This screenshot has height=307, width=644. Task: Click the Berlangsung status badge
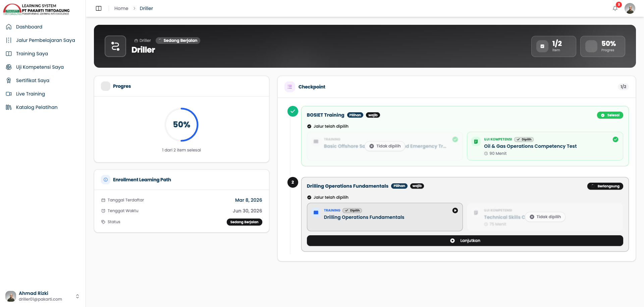[x=605, y=186]
